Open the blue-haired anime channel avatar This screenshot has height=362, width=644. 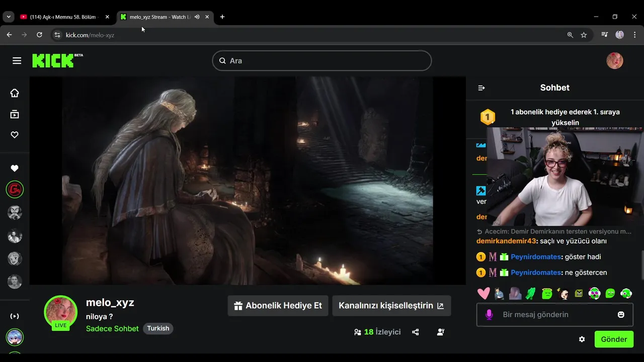pos(15,337)
